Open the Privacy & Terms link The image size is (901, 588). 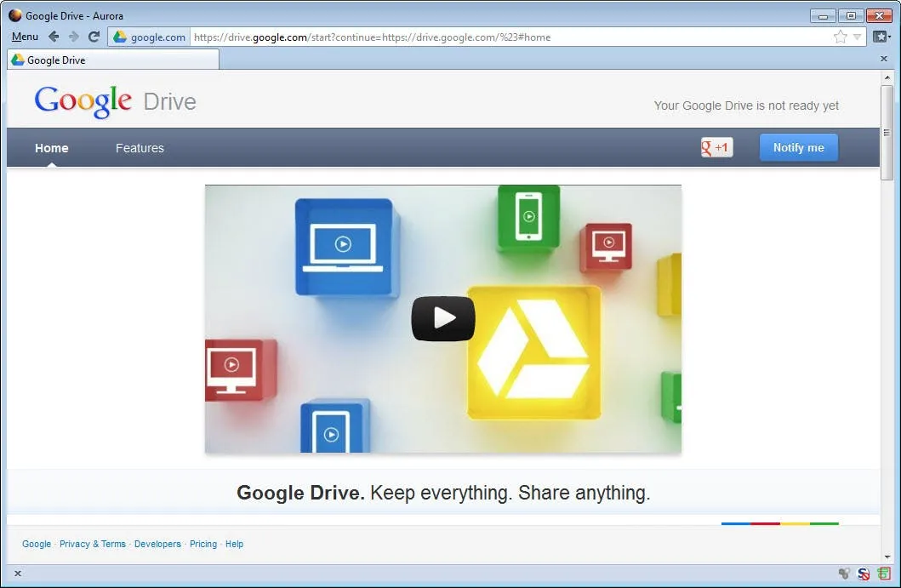tap(93, 544)
